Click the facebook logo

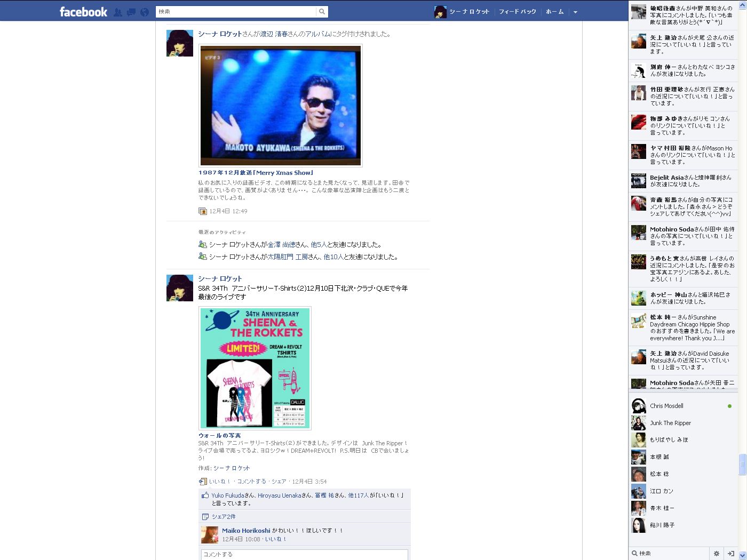tap(83, 12)
